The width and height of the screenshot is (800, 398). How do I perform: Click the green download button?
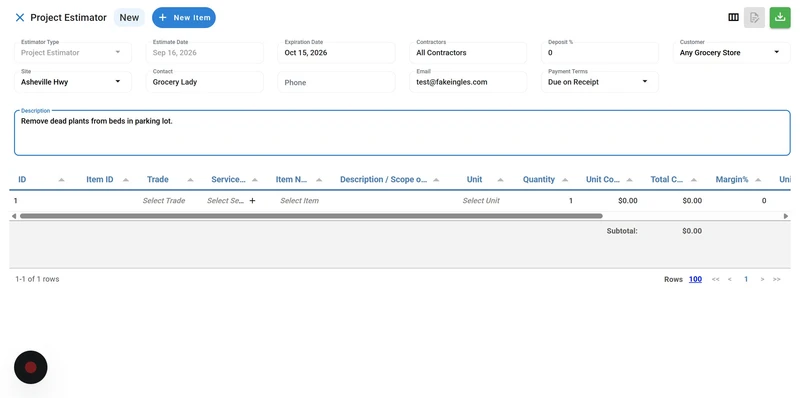pyautogui.click(x=780, y=17)
